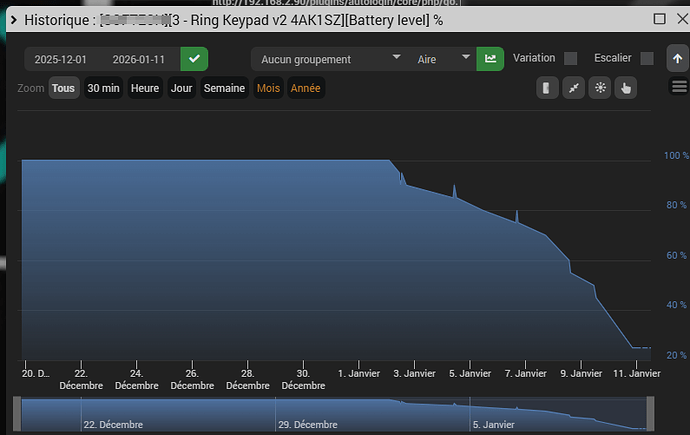This screenshot has width=690, height=435.
Task: Click the right navigator range handle
Action: point(650,414)
